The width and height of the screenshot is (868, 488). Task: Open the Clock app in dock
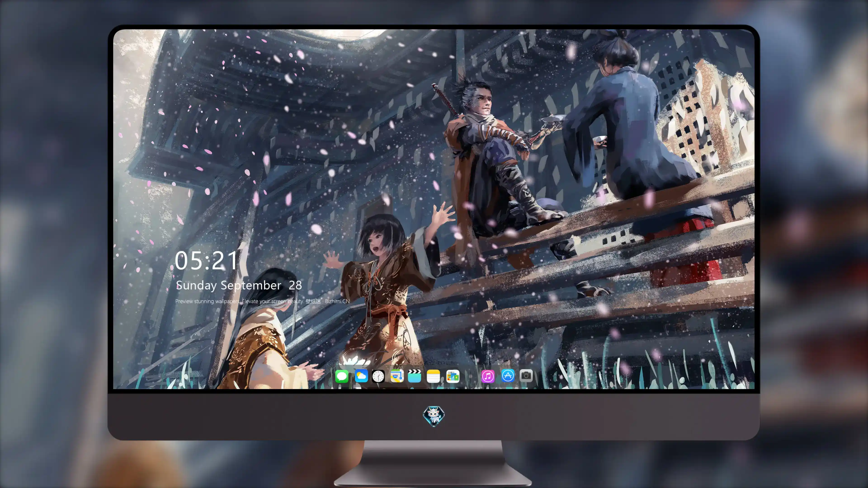[378, 376]
